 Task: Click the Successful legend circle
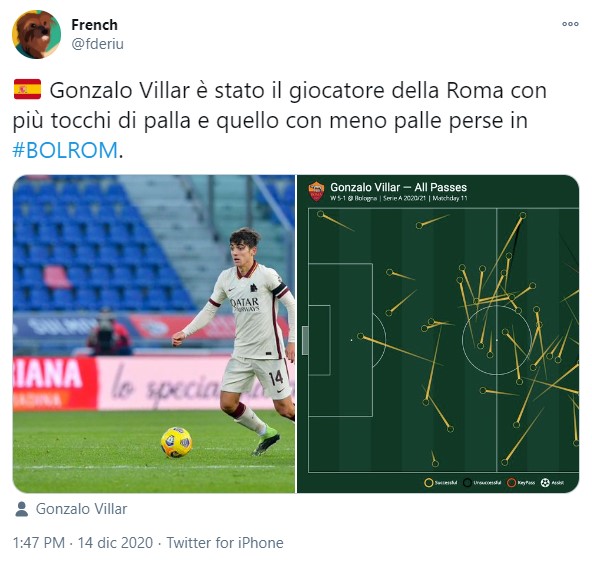[428, 483]
